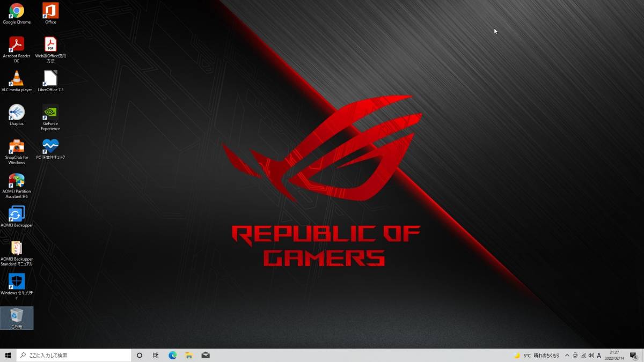Image resolution: width=644 pixels, height=362 pixels.
Task: Click the taskbar search box
Action: point(74,355)
